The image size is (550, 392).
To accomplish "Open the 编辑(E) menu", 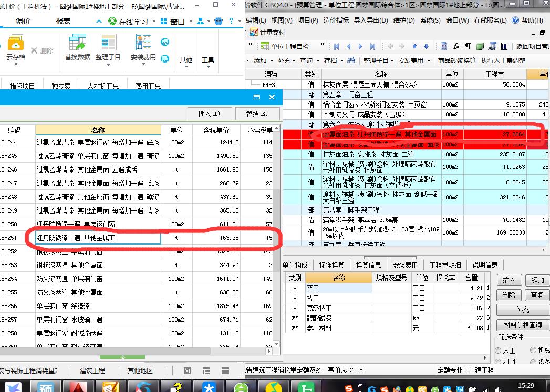I will (x=256, y=20).
